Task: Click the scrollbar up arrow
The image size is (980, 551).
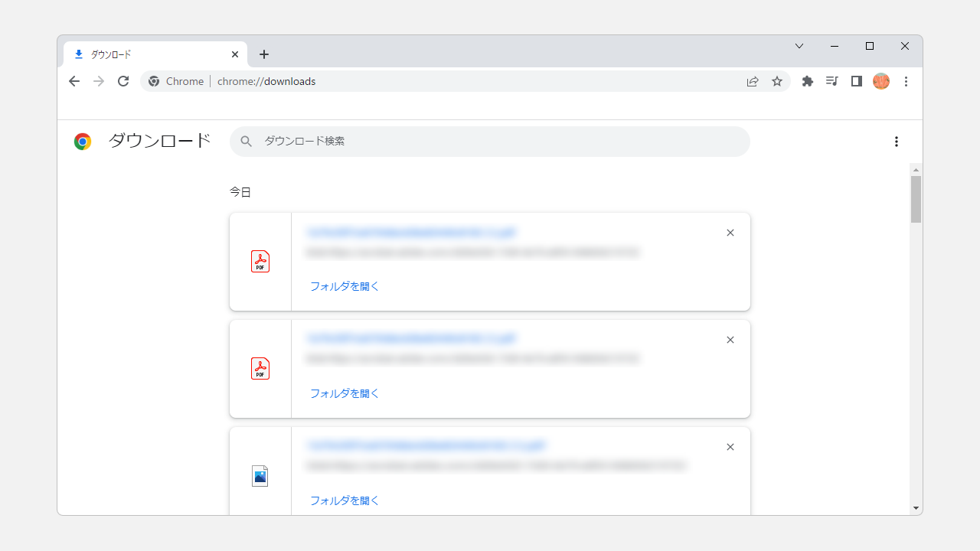Action: [x=916, y=169]
